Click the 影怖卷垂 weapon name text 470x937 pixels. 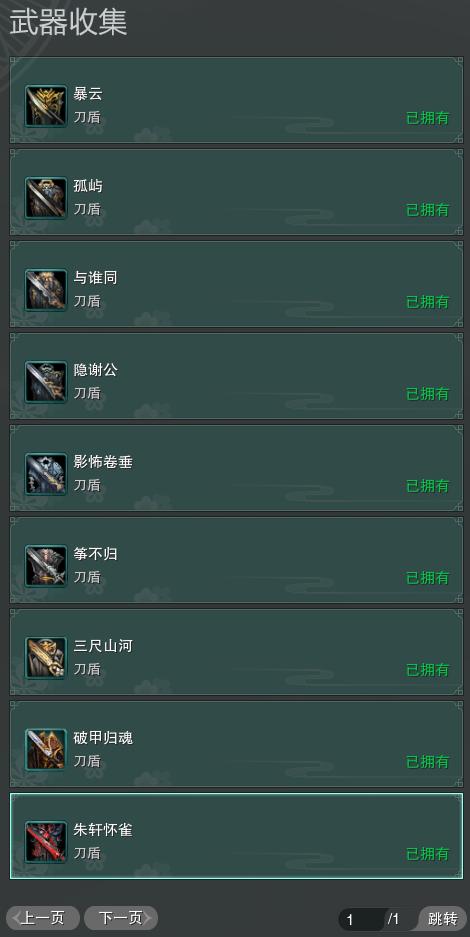[x=103, y=462]
